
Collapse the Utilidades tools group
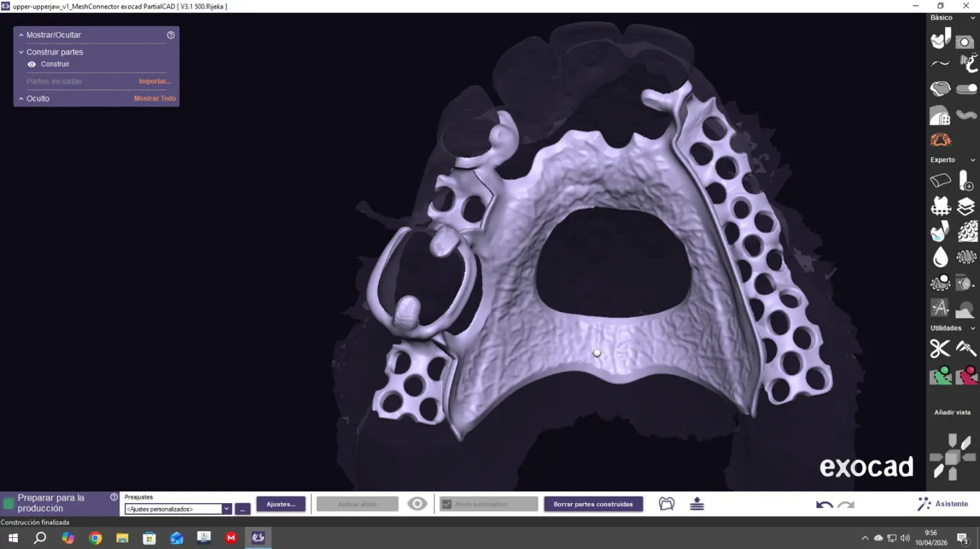coord(973,328)
